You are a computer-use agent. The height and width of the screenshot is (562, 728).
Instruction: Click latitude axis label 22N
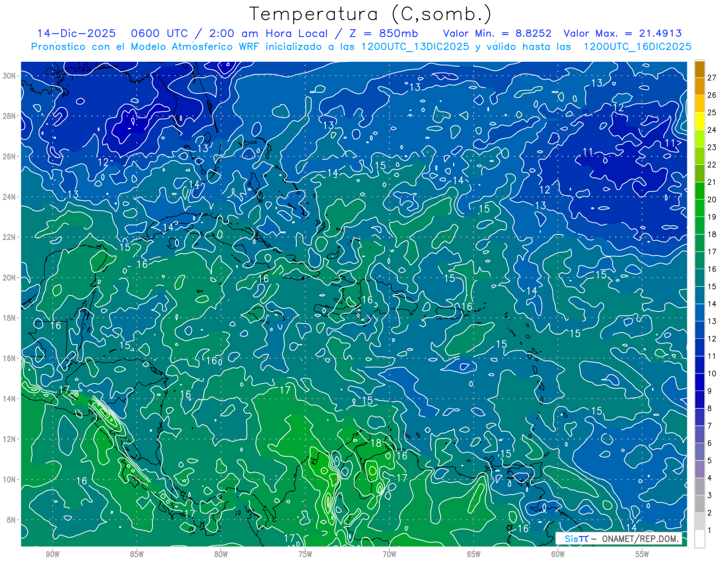click(x=10, y=237)
